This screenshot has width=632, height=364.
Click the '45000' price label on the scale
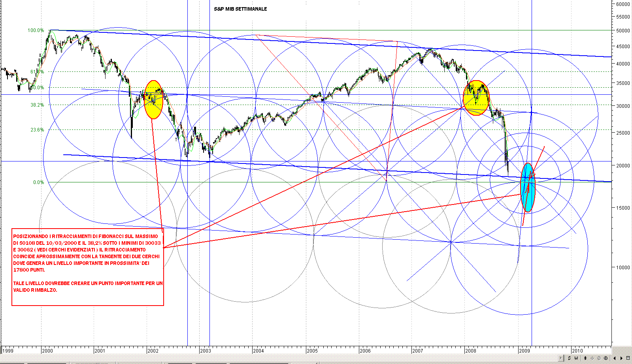click(623, 47)
